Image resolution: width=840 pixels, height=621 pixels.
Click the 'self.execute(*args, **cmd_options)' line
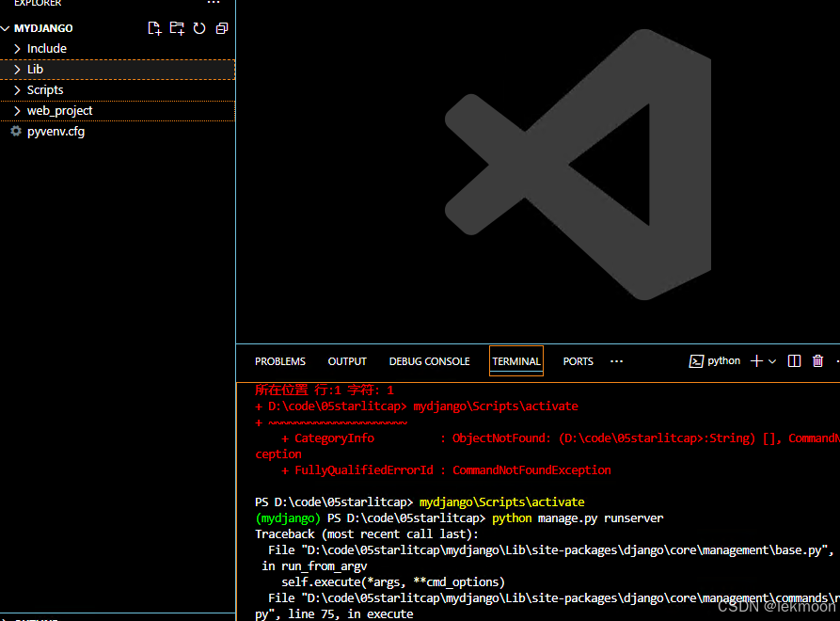(393, 582)
